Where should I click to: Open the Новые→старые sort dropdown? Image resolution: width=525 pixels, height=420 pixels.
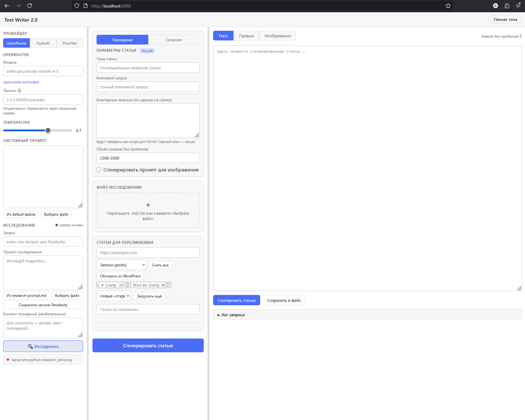(x=114, y=296)
